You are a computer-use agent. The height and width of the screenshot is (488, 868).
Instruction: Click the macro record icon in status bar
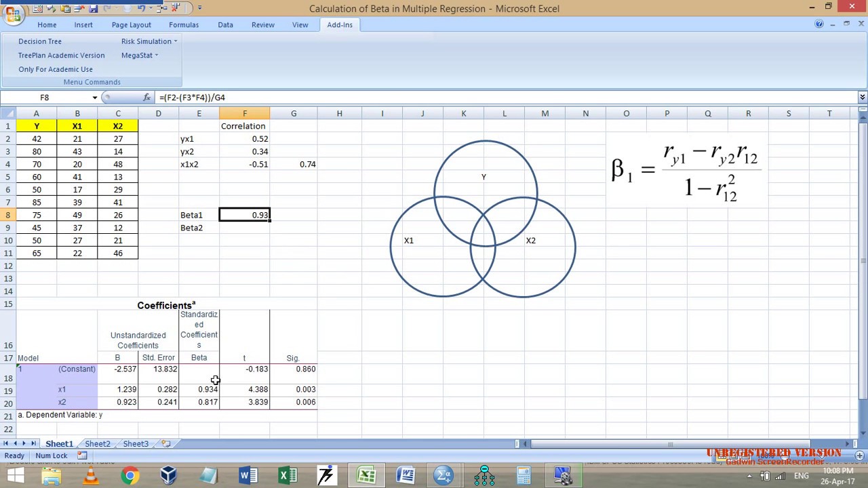82,456
